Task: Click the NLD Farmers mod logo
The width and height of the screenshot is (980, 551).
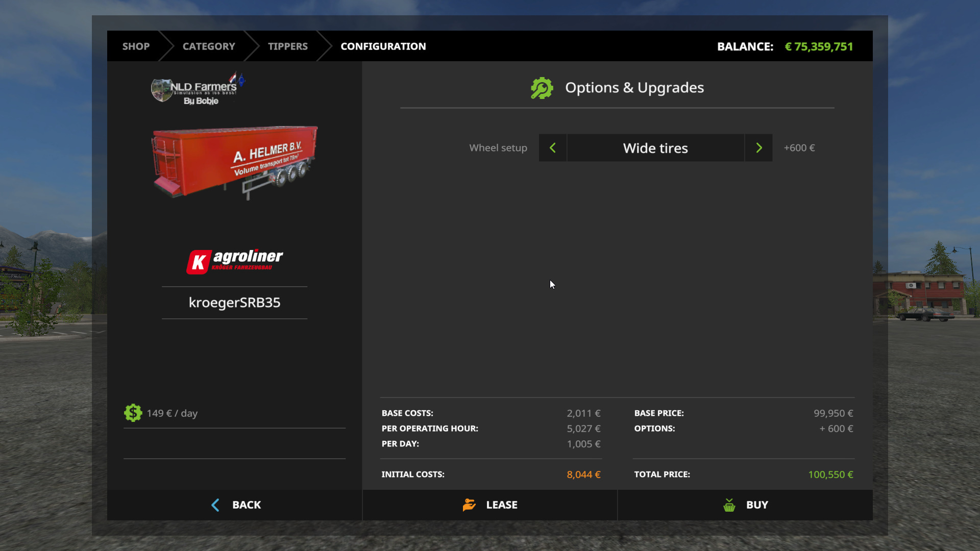Action: pyautogui.click(x=198, y=89)
